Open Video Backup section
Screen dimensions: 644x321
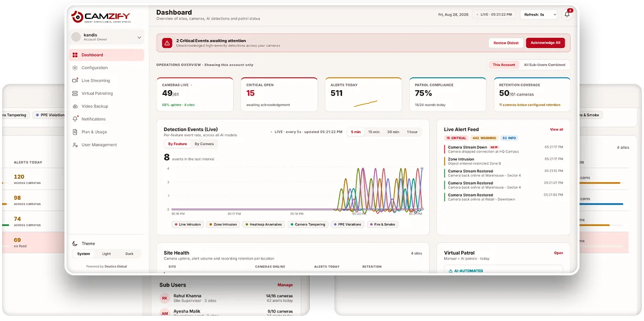tap(95, 106)
